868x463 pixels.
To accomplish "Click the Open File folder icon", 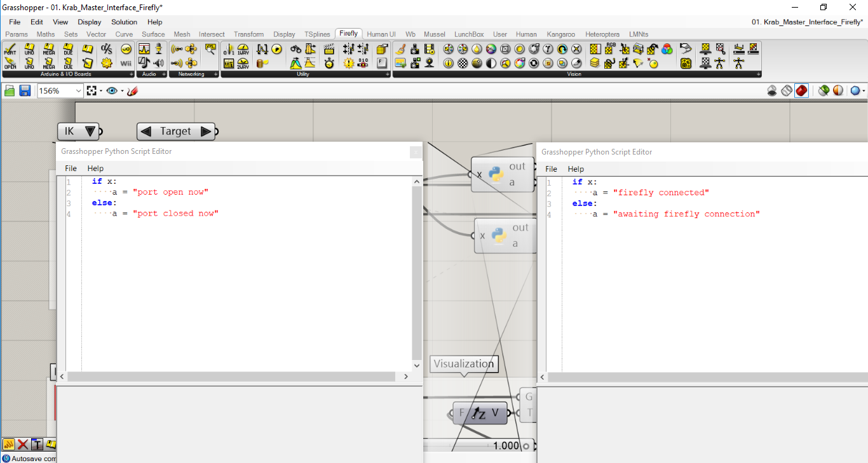I will point(10,91).
